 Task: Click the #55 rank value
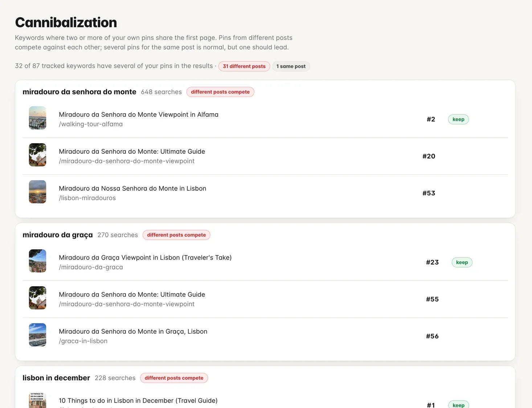click(x=432, y=299)
